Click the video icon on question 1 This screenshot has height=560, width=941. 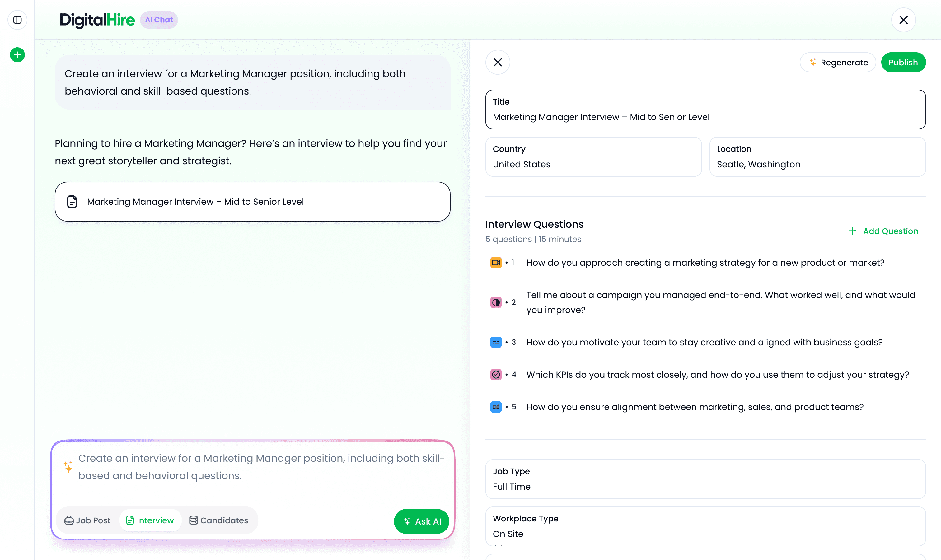pyautogui.click(x=496, y=263)
